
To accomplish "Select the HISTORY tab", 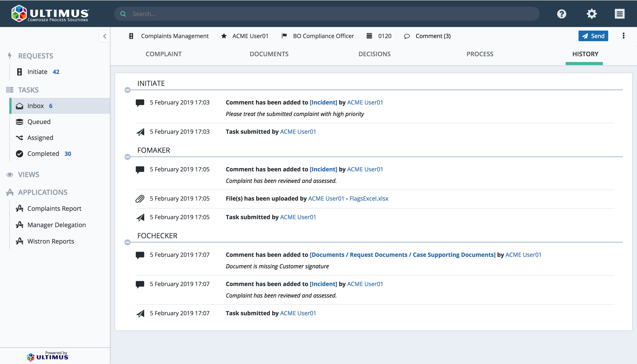I will tap(585, 54).
